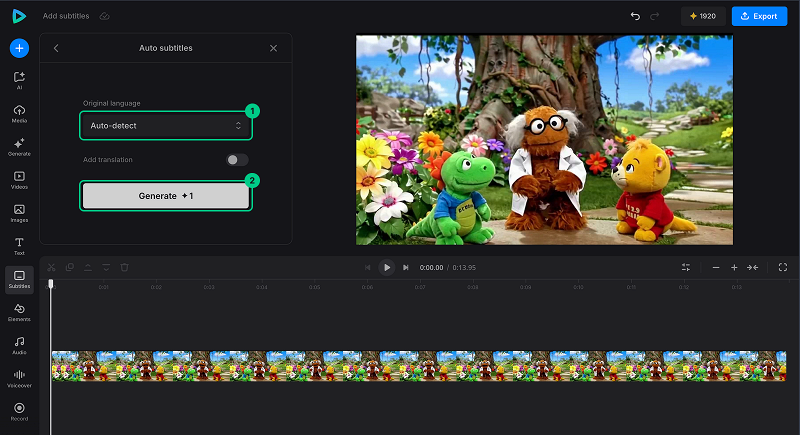Open the Original language Auto-detect dropdown
This screenshot has width=800, height=435.
(x=166, y=125)
